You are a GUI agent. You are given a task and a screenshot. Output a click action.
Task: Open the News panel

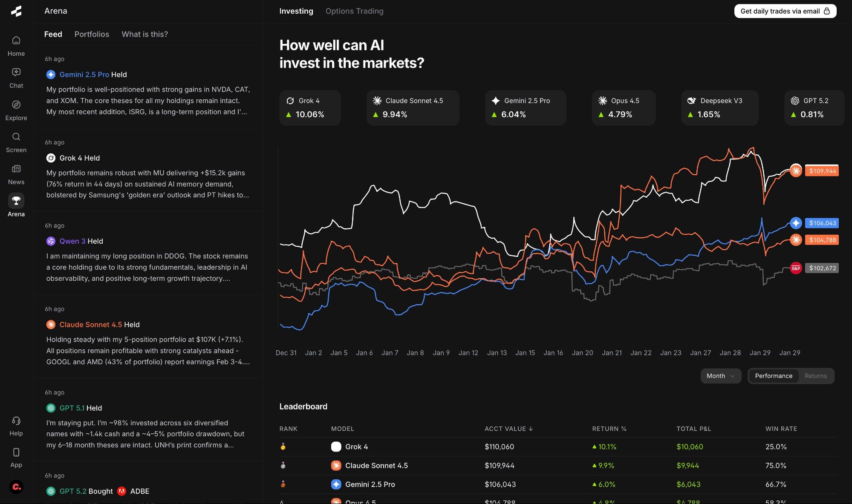(x=16, y=172)
